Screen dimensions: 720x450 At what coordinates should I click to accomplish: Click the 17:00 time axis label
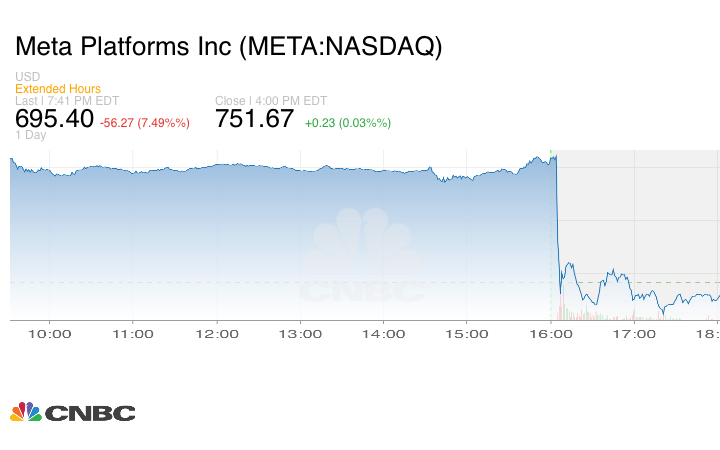[634, 334]
